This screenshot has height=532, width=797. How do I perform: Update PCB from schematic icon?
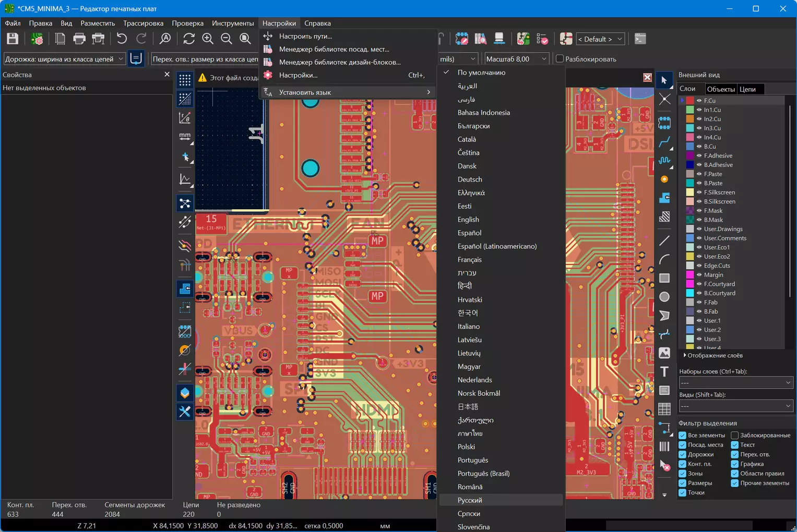(523, 39)
